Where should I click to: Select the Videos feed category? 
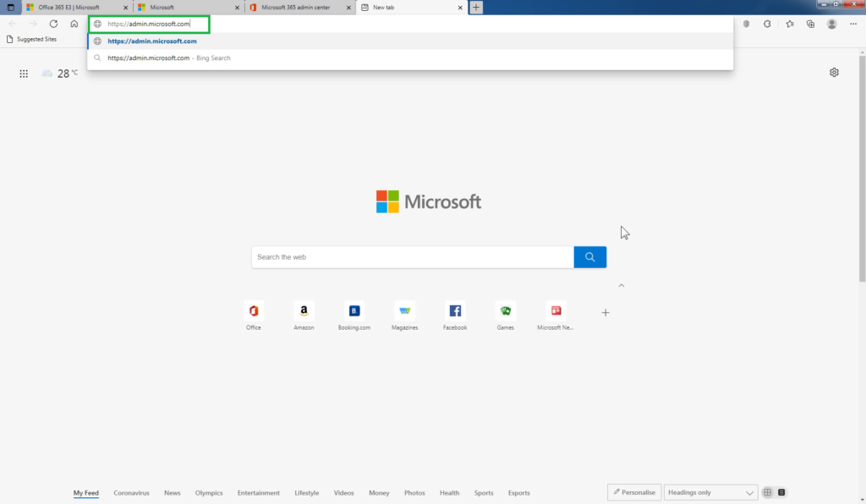pyautogui.click(x=343, y=493)
